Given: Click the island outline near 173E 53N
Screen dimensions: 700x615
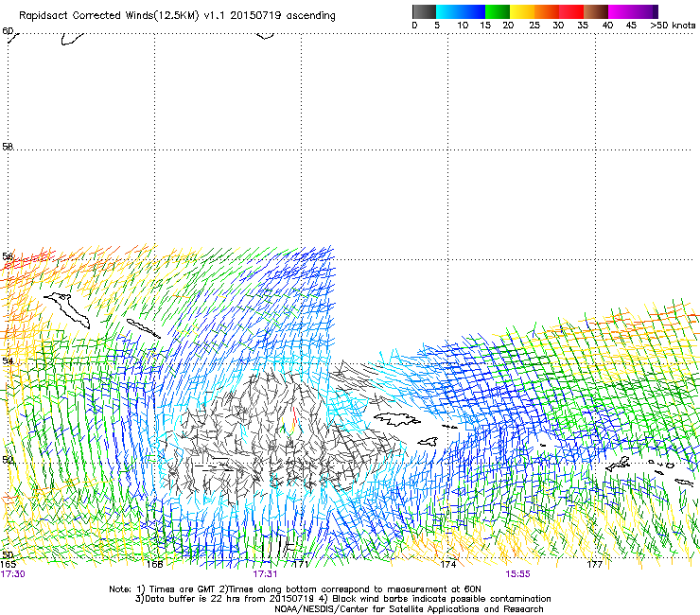Looking at the screenshot, I should coord(397,419).
